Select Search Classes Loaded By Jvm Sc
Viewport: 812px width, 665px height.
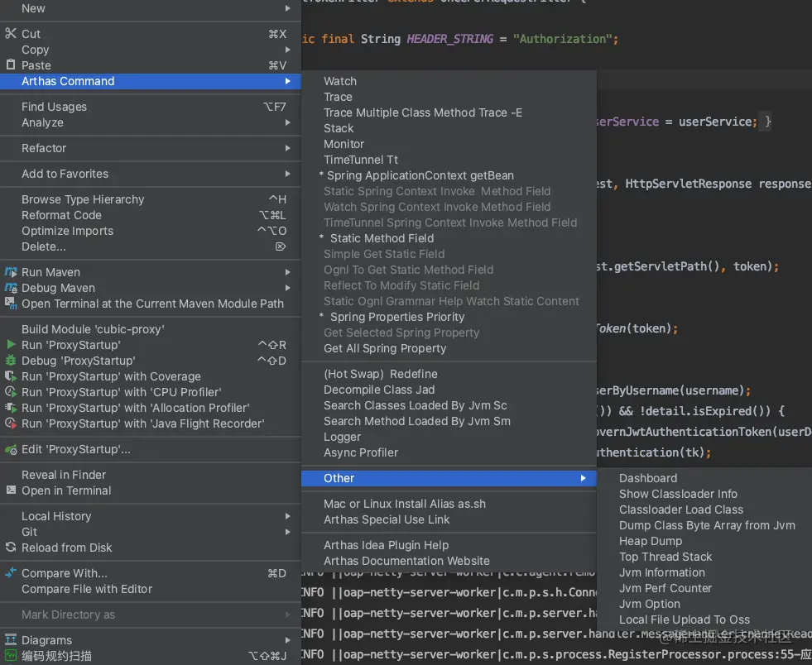[449, 405]
